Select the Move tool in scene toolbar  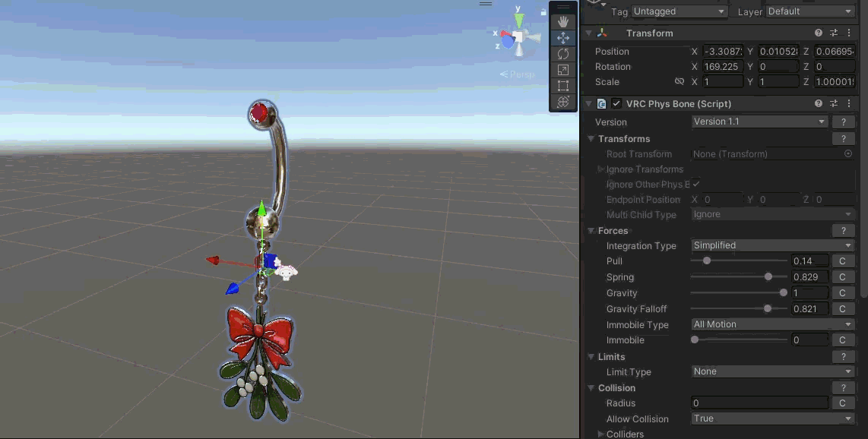pos(563,38)
